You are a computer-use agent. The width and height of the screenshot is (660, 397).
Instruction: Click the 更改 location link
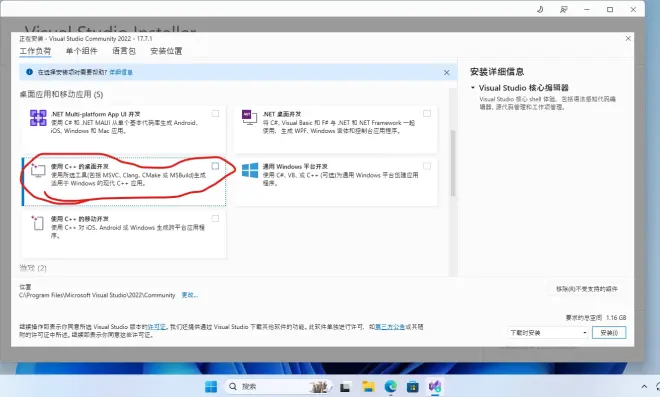pyautogui.click(x=189, y=295)
